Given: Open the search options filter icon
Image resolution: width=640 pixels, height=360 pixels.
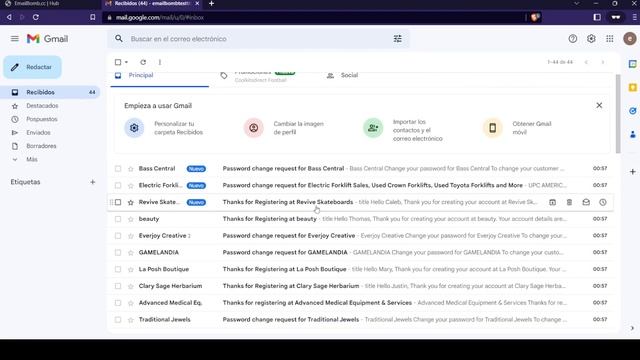Looking at the screenshot, I should (398, 39).
